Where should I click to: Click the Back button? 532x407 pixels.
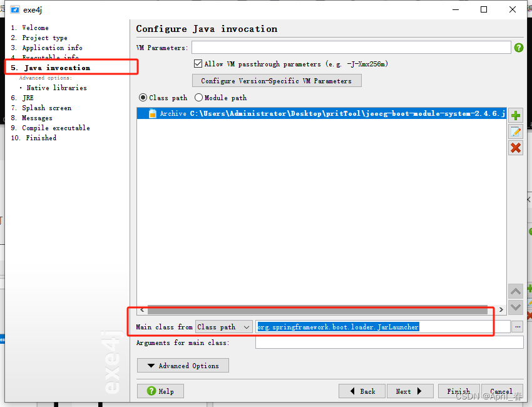coord(362,391)
